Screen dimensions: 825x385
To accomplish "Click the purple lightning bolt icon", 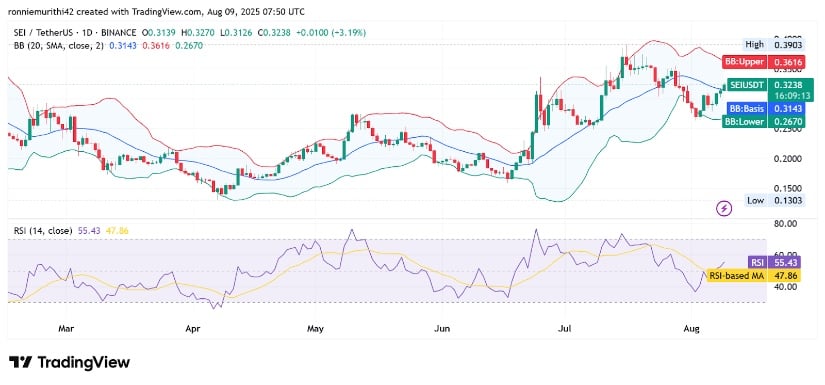I will tap(725, 209).
